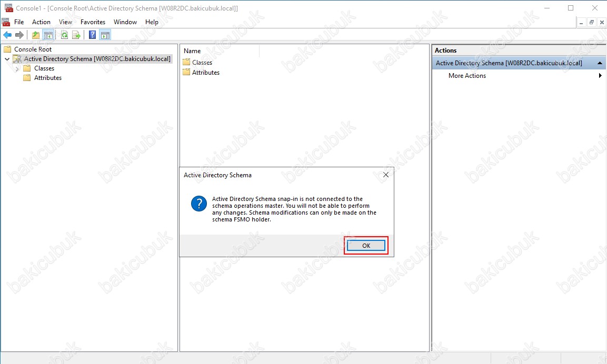Click the Export List toolbar icon
The width and height of the screenshot is (607, 364).
76,35
